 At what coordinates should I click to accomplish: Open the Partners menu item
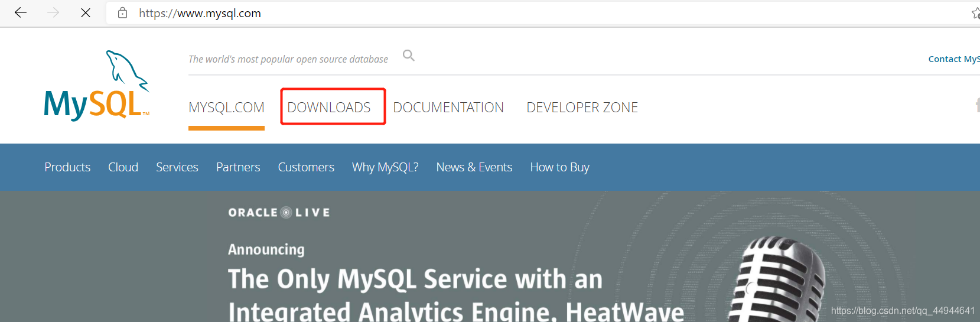[x=238, y=167]
